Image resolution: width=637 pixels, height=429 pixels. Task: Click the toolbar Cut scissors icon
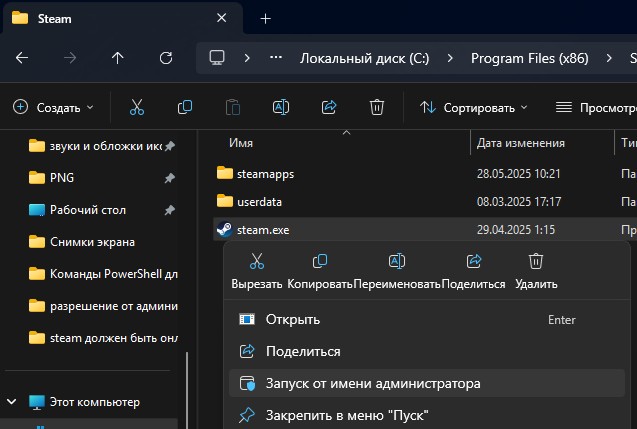(x=137, y=108)
